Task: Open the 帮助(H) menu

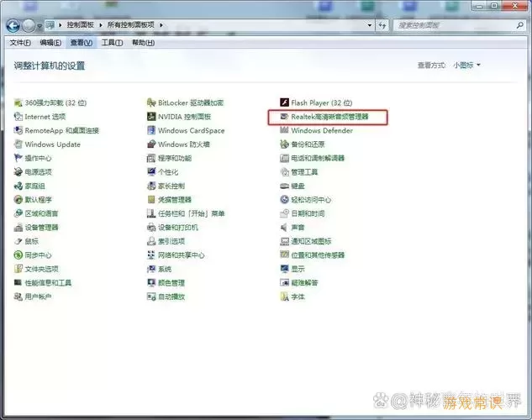Action: tap(143, 43)
